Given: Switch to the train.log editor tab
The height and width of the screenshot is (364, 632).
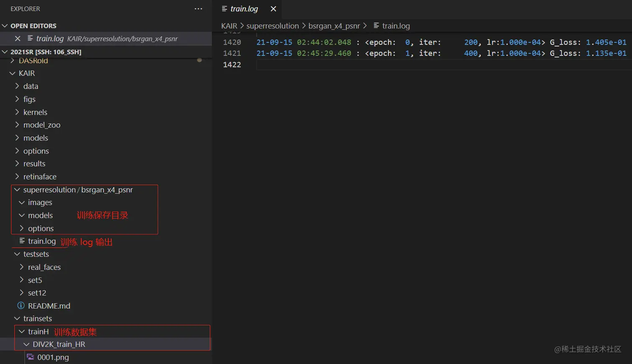Looking at the screenshot, I should point(244,9).
